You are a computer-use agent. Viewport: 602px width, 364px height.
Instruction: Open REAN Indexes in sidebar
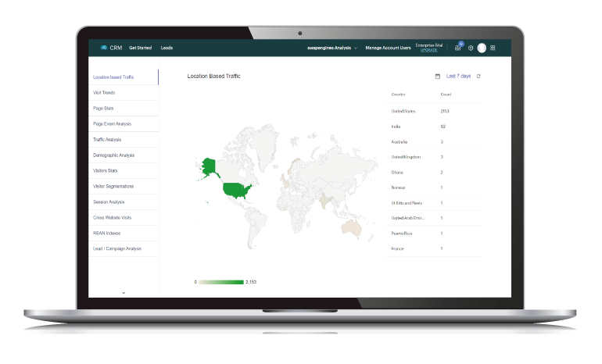click(x=124, y=234)
